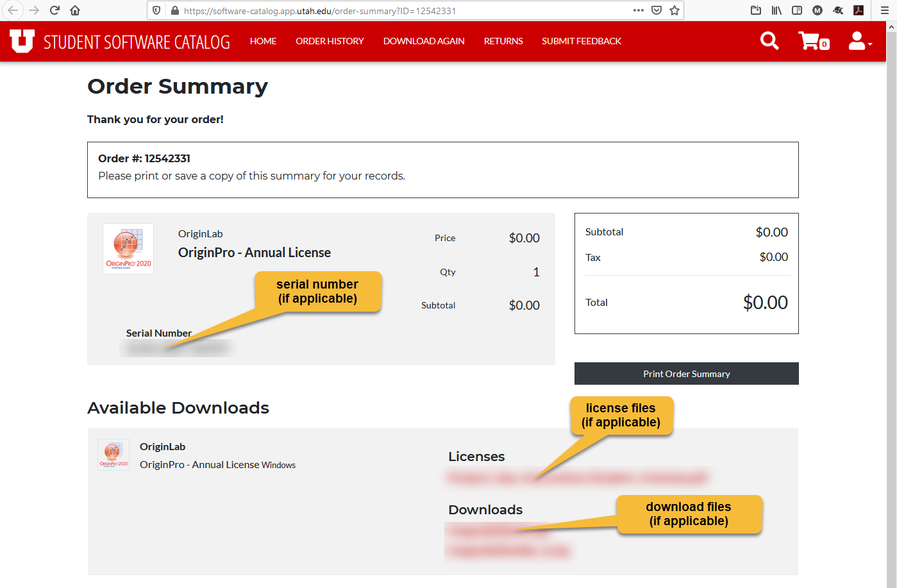Click the small OriginPro icon under Available Downloads
This screenshot has width=897, height=588.
click(x=113, y=455)
